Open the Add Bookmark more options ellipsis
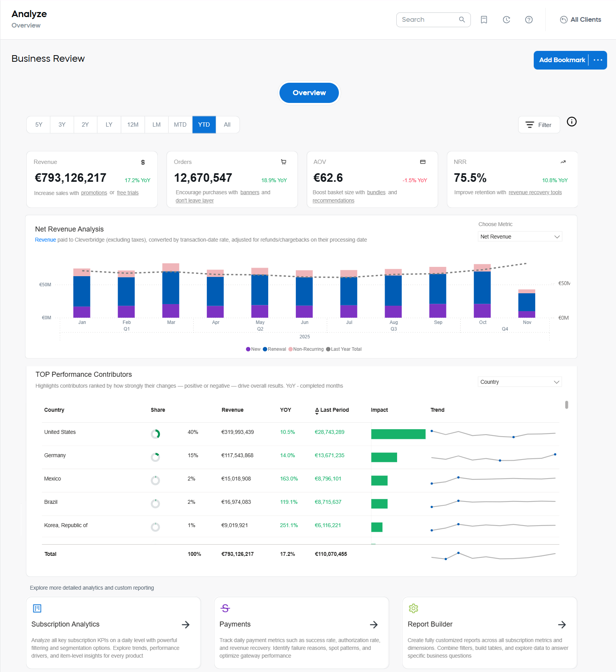Viewport: 616px width, 672px height. (598, 60)
